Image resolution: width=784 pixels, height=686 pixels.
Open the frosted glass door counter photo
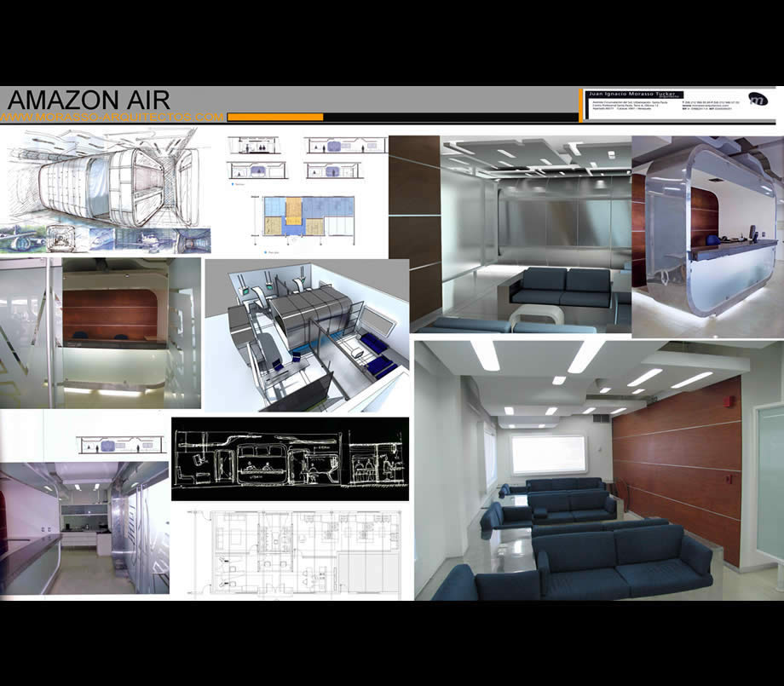[101, 333]
